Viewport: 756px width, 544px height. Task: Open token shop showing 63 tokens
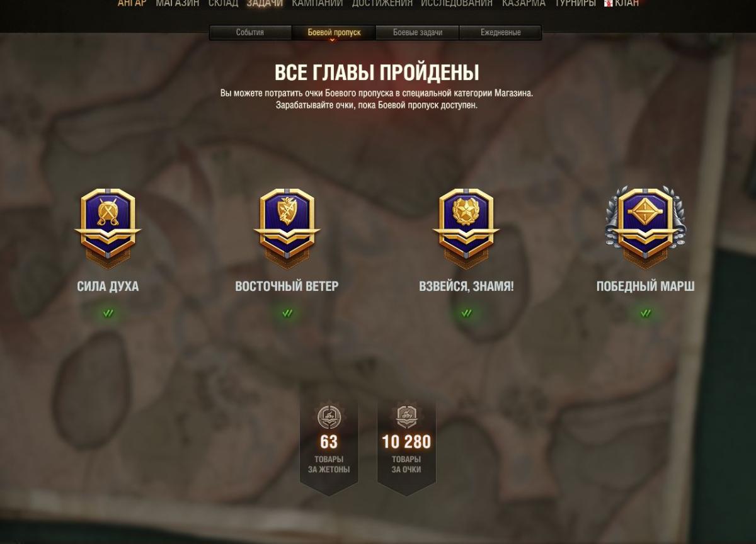329,445
